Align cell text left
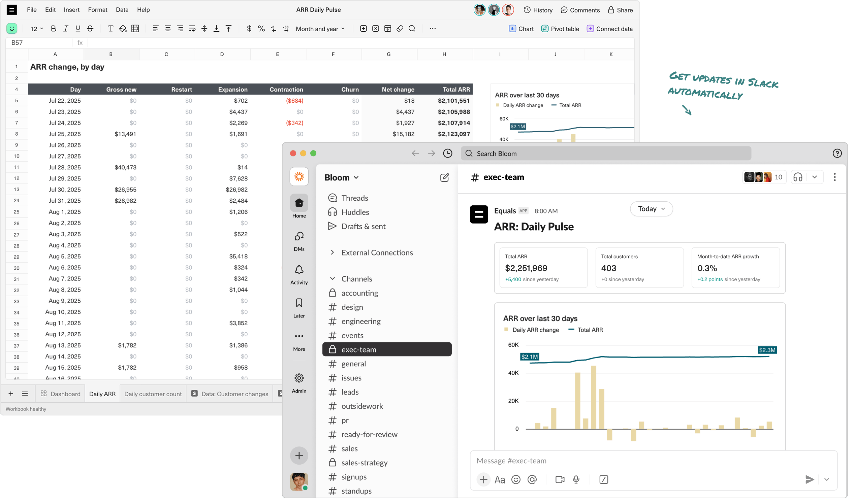This screenshot has width=853, height=504. [156, 29]
